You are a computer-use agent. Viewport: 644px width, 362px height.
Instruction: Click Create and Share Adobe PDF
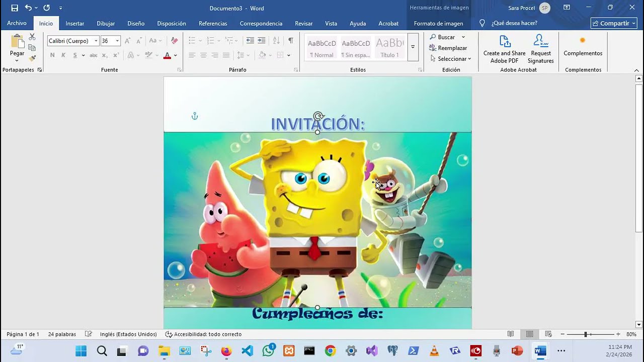click(505, 49)
